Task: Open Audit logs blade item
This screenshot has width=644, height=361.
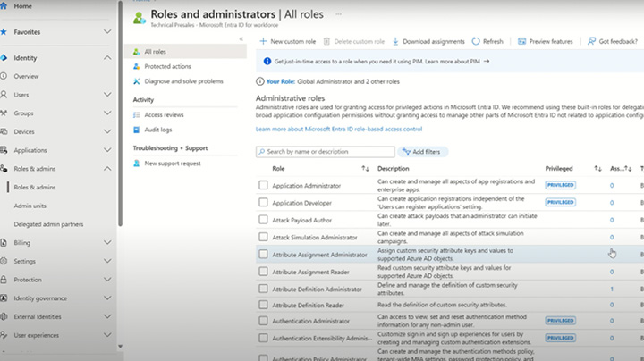Action: (x=158, y=130)
